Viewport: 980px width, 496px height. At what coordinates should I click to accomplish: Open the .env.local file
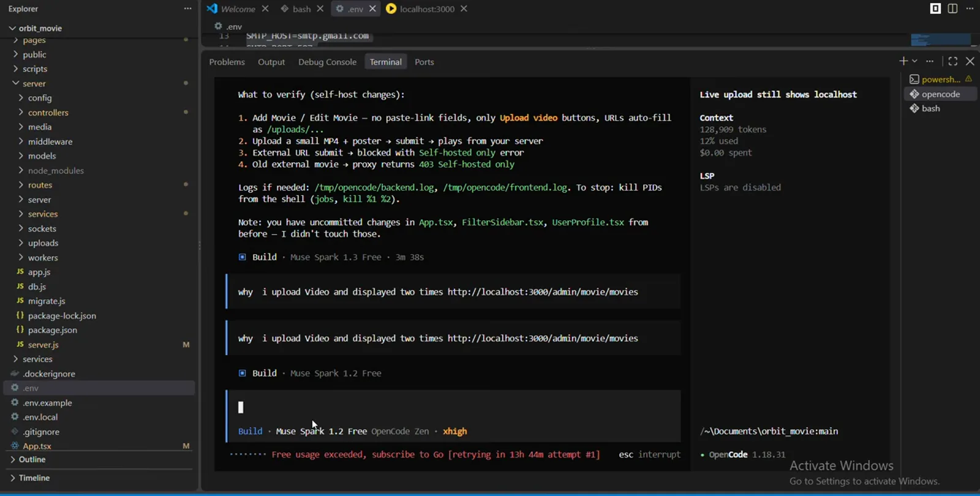(40, 417)
